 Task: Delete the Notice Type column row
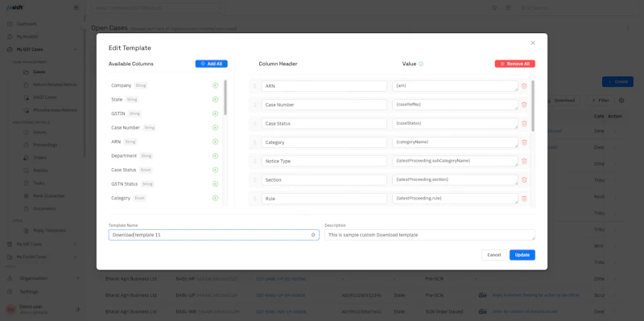524,161
